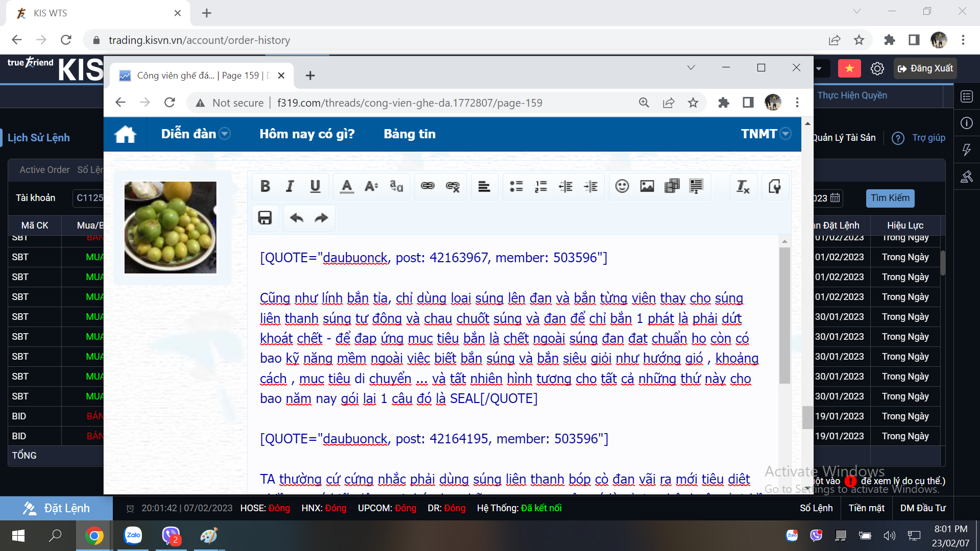Screen dimensions: 980x551
Task: Insert an image into the post
Action: coord(646,186)
